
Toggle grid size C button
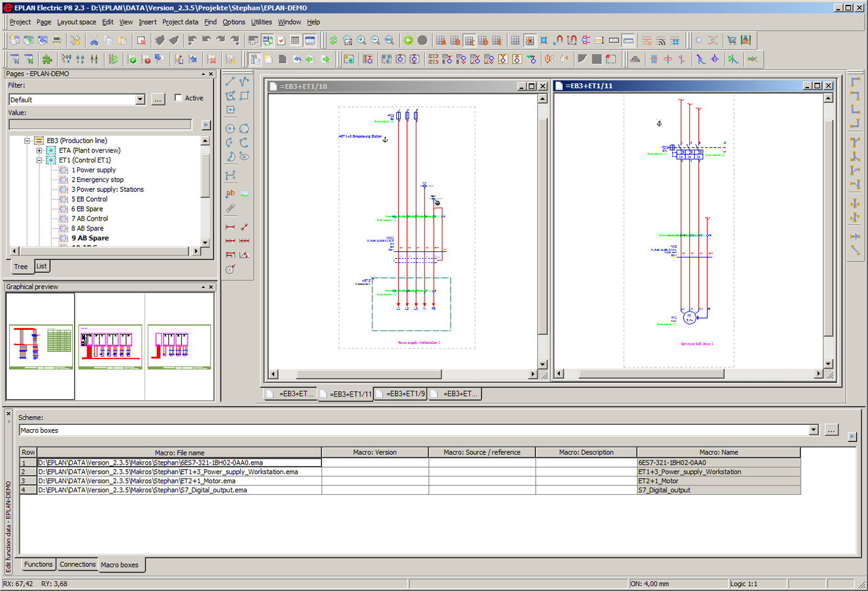[x=469, y=40]
